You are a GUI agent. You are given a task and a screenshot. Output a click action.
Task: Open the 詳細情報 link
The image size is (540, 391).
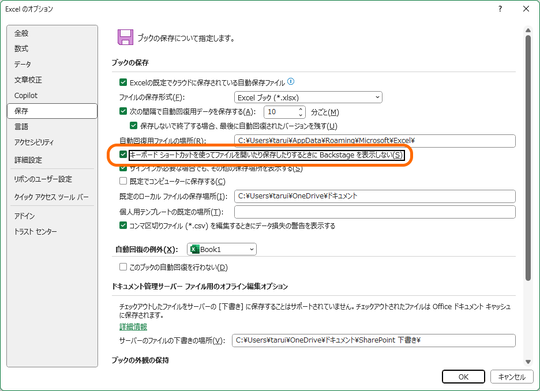[133, 327]
